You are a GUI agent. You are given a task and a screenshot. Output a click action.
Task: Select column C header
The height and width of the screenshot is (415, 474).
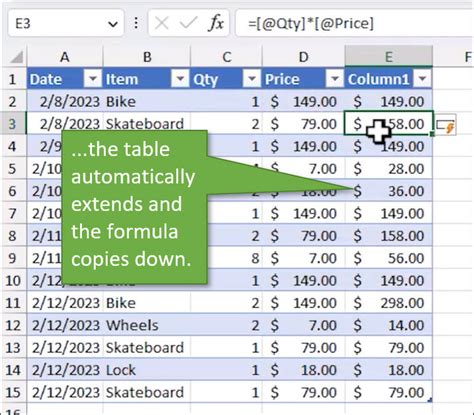[x=226, y=57]
